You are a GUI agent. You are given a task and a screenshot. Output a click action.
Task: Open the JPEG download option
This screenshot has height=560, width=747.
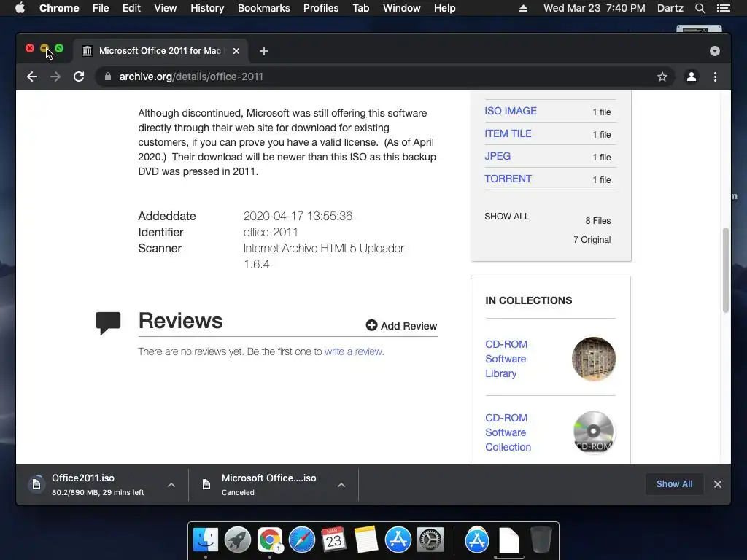498,156
